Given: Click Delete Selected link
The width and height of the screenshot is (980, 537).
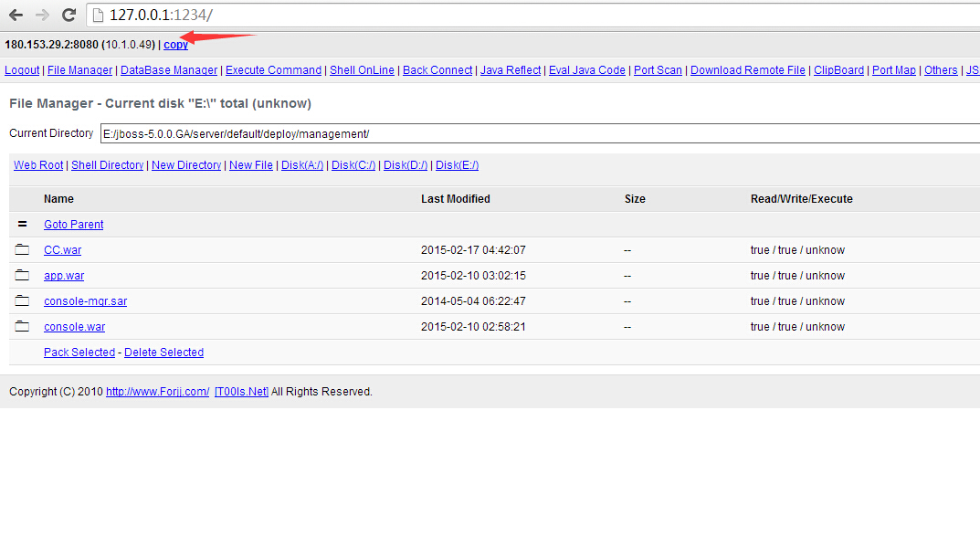Looking at the screenshot, I should point(163,353).
